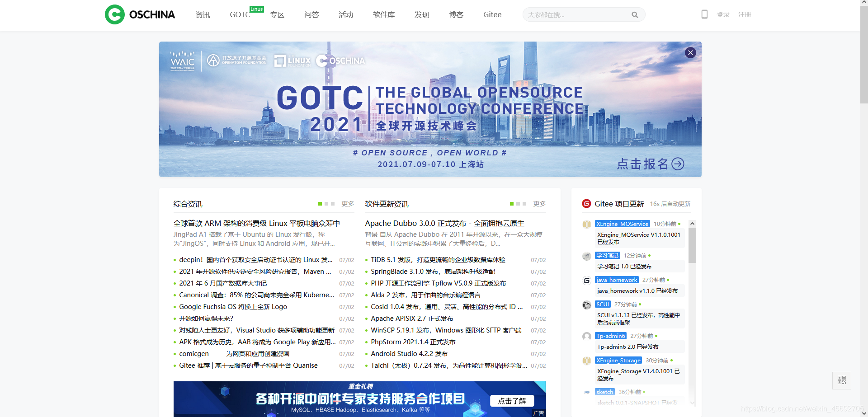
Task: Open article 开源如何赢得未来?
Action: [206, 319]
